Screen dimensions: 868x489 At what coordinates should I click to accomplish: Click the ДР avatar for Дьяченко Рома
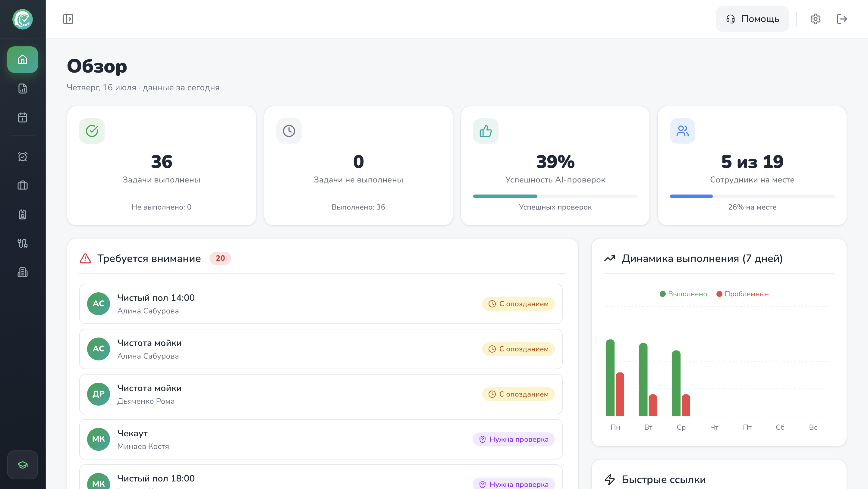tap(98, 394)
